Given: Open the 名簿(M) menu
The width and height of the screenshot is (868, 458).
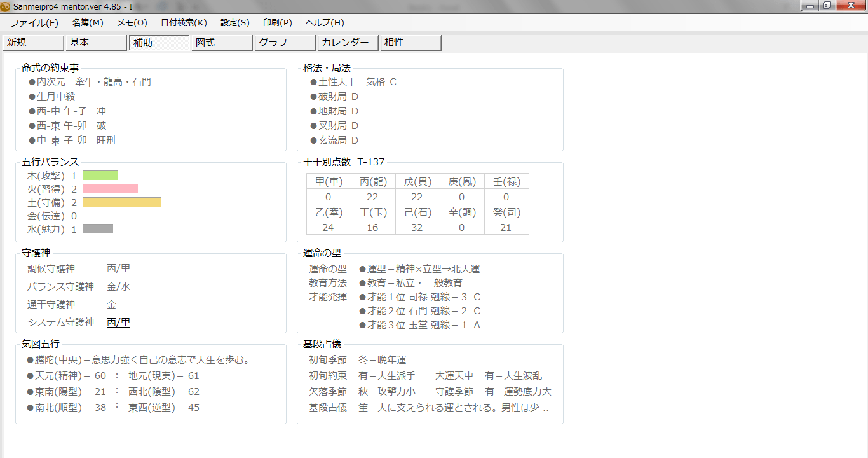Looking at the screenshot, I should (88, 23).
